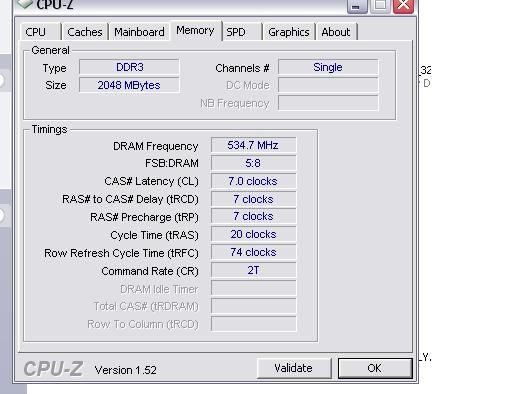Click the tRCD 7 clocks value
Viewport: 512px width, 394px height.
click(x=253, y=199)
